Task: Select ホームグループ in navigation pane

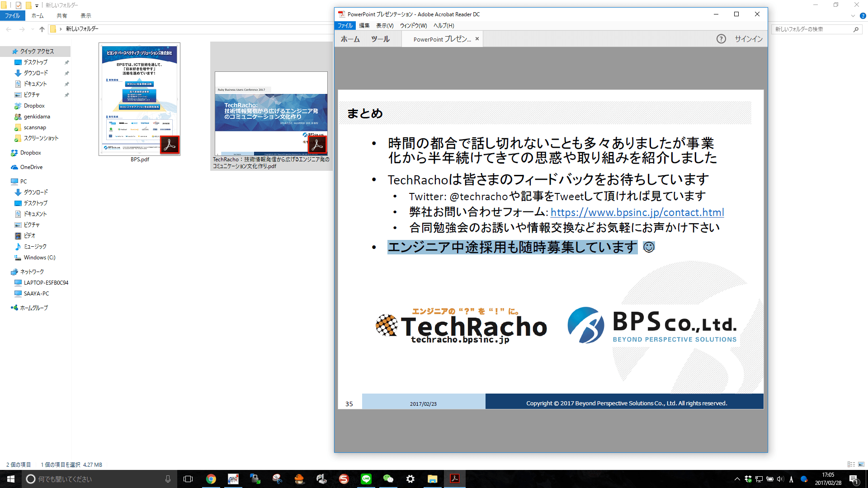Action: pyautogui.click(x=34, y=308)
